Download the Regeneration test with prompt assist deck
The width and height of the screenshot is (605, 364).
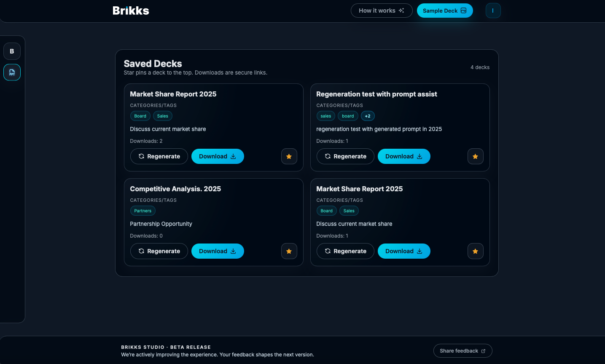[404, 156]
